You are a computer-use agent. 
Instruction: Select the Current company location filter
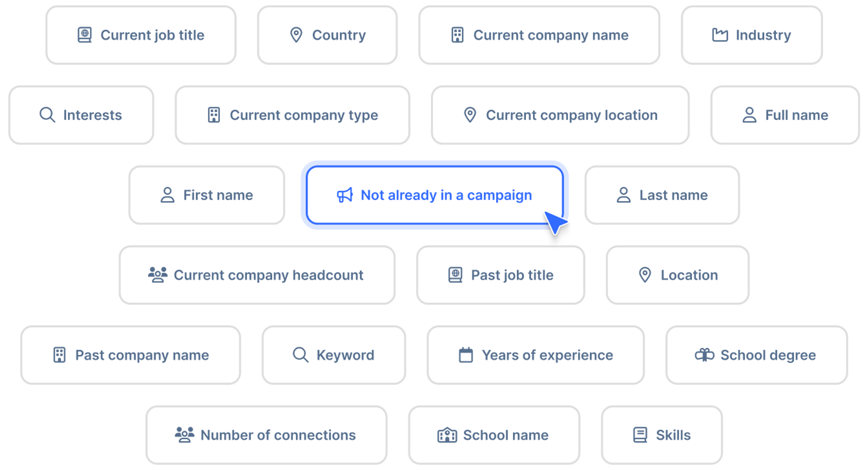(560, 115)
